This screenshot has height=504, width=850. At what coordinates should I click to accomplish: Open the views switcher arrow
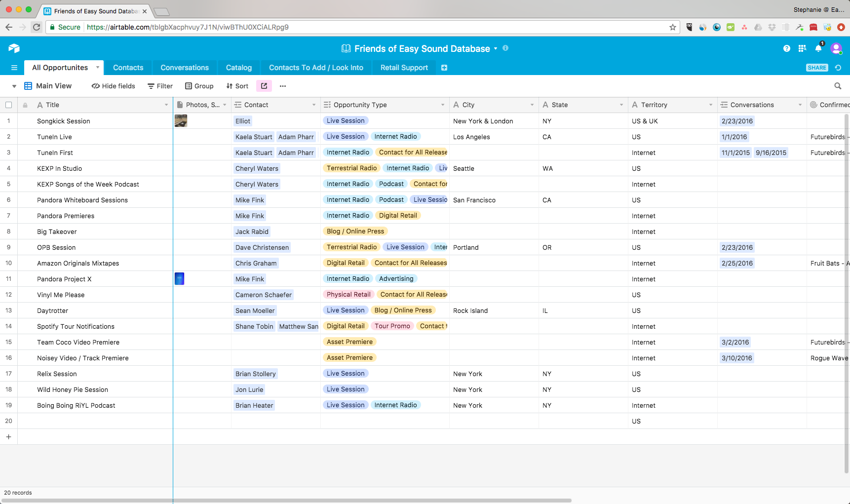point(14,86)
